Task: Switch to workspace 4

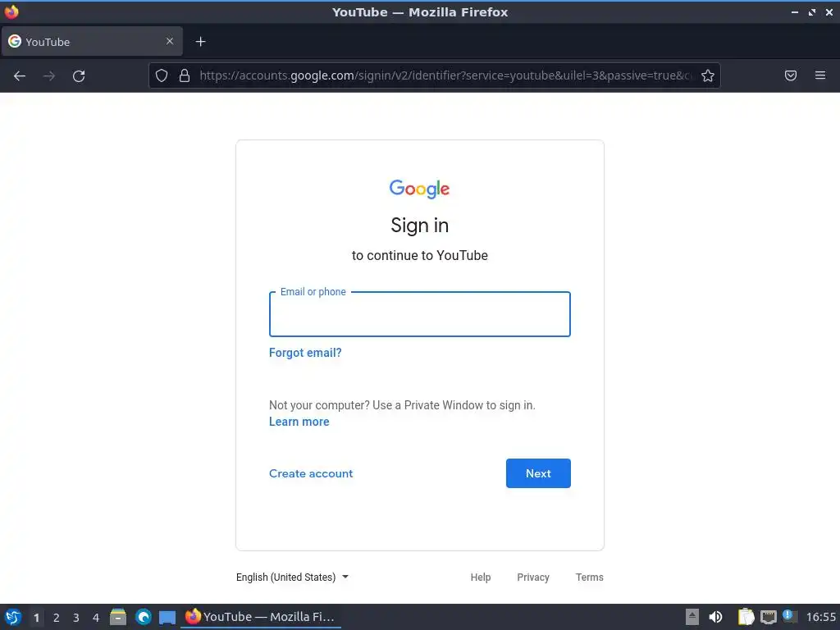Action: (x=96, y=618)
